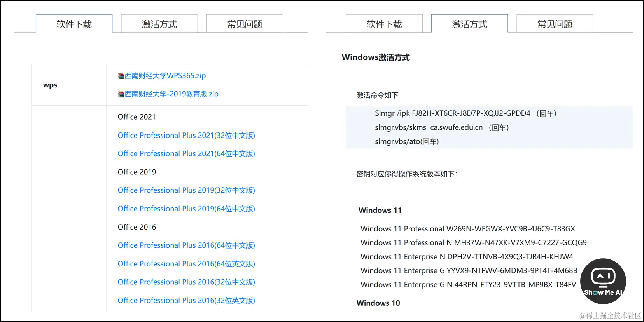Open Office Professional Plus 2016(64位中文版) link
644x322 pixels.
click(186, 245)
